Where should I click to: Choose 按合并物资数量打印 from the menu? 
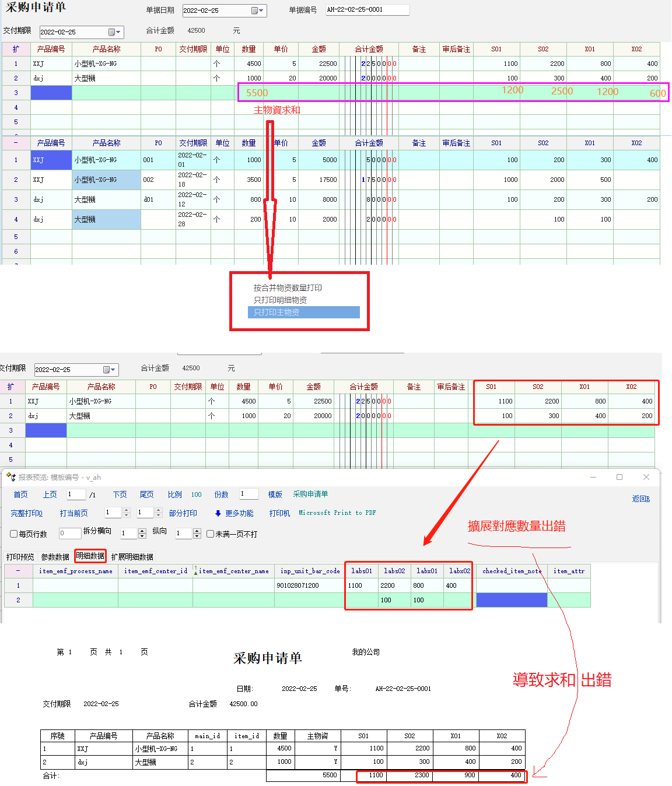(x=288, y=287)
